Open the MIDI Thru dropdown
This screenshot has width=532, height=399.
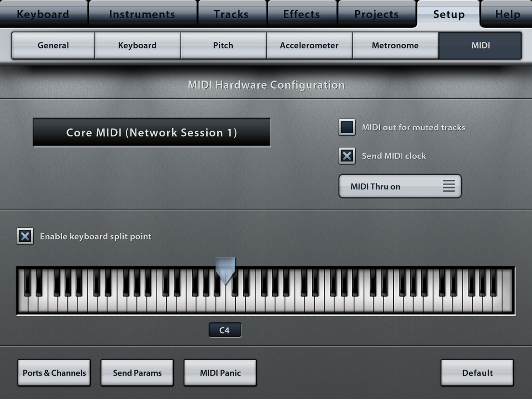click(x=400, y=186)
